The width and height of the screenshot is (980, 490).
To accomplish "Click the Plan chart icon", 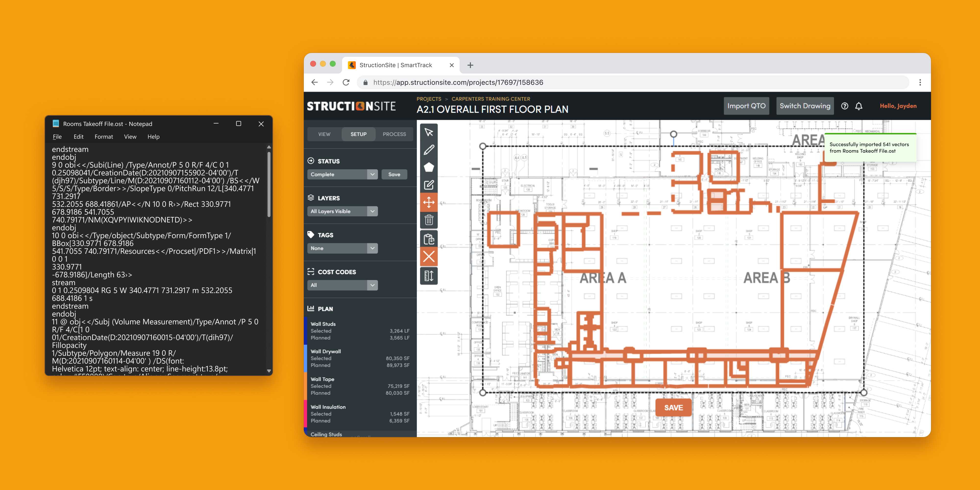I will tap(311, 308).
